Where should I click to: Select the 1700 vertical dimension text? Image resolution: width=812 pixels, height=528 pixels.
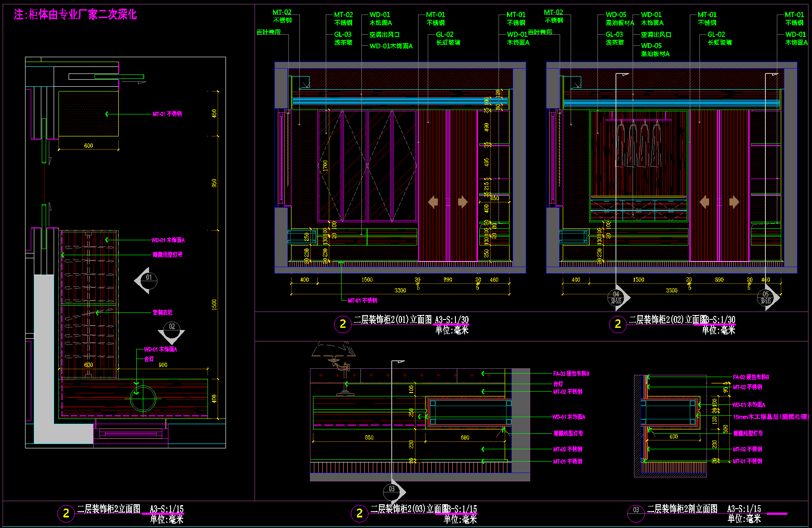(325, 166)
